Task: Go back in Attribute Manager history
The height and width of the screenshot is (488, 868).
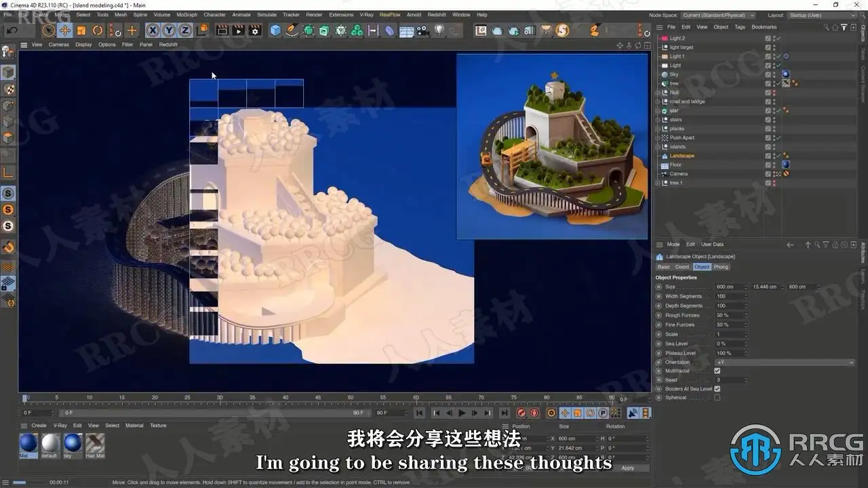Action: [789, 244]
